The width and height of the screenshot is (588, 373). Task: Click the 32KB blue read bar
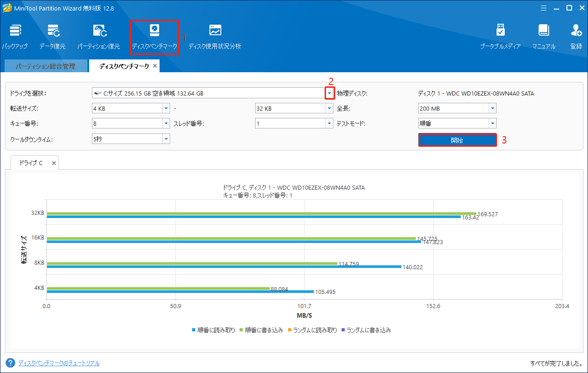click(254, 217)
